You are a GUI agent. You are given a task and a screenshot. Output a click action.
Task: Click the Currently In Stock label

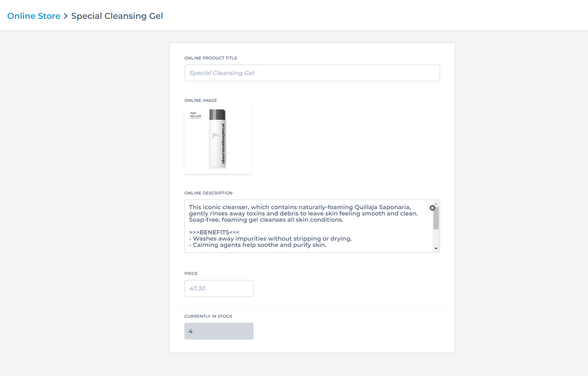pos(208,316)
